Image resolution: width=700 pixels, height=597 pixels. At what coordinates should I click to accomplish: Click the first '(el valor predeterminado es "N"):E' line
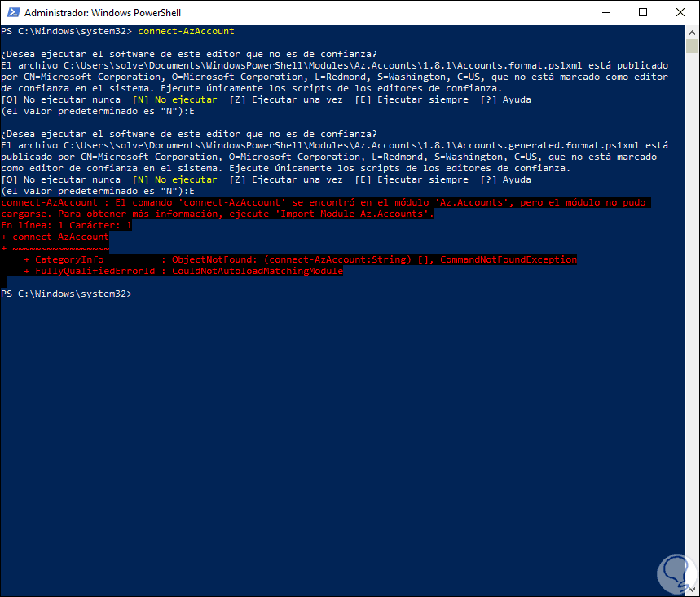98,111
